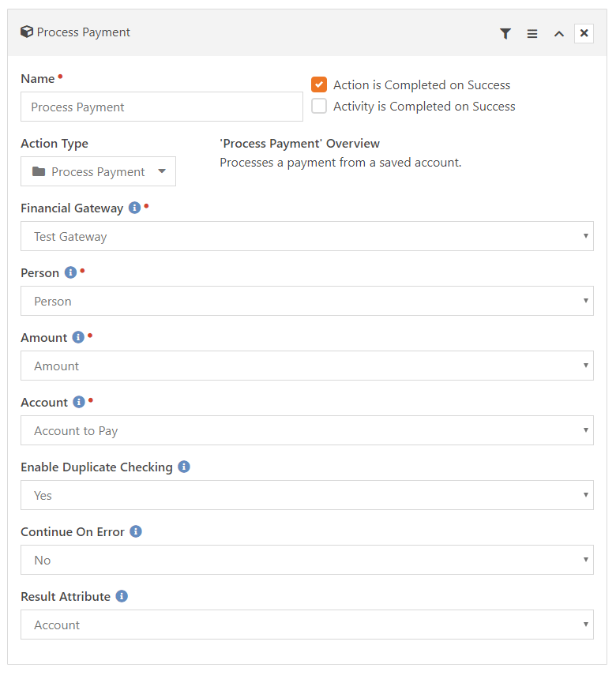Uncheck Action is Completed on Success
Screen dimensions: 616x679
pyautogui.click(x=319, y=84)
